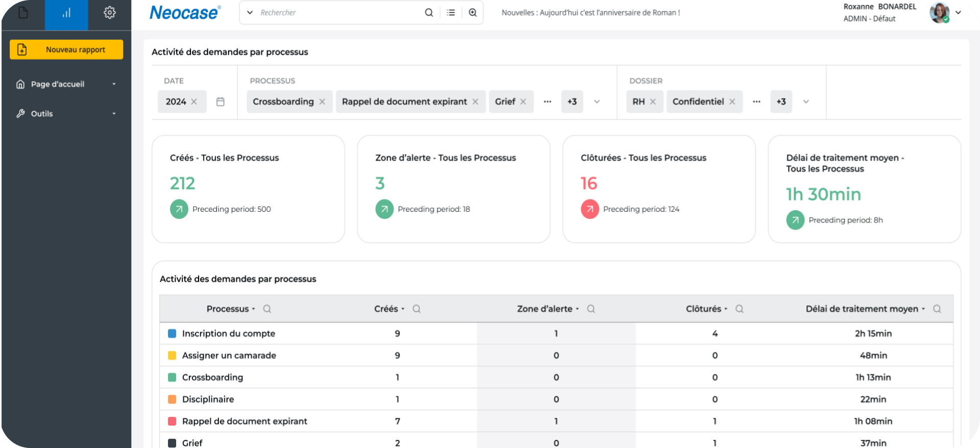The width and height of the screenshot is (980, 448).
Task: Click the Neocase logo
Action: coord(185,13)
